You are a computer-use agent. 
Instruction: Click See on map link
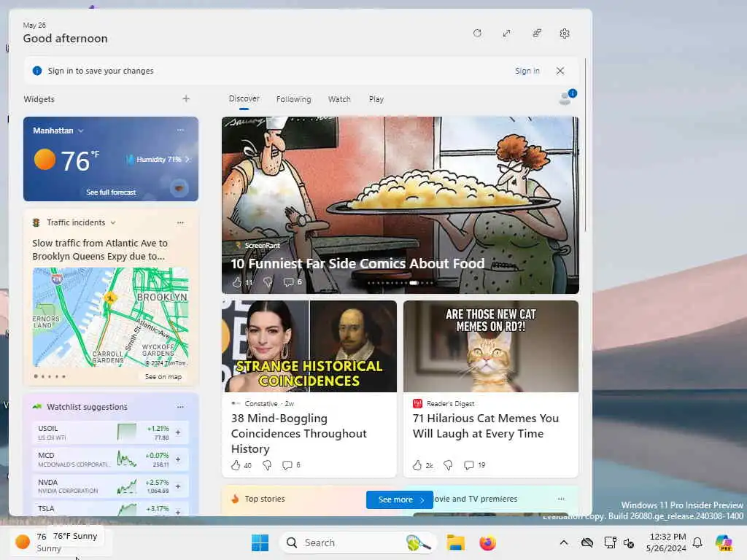click(x=163, y=377)
